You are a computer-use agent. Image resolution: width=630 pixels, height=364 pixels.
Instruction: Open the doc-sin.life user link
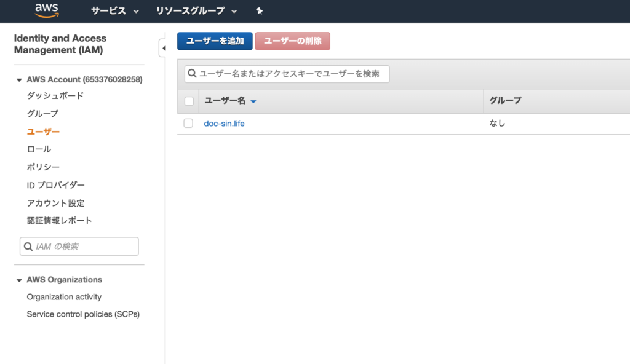pyautogui.click(x=224, y=124)
